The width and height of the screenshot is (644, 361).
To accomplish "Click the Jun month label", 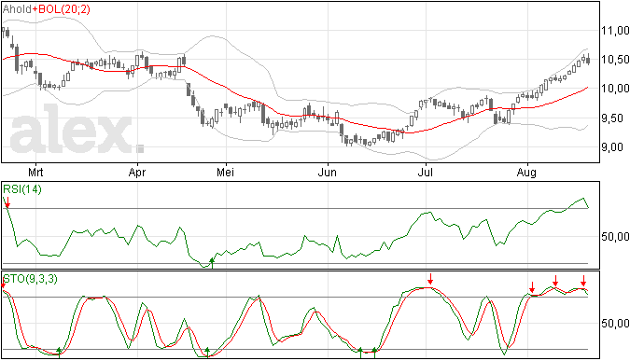I will point(328,172).
